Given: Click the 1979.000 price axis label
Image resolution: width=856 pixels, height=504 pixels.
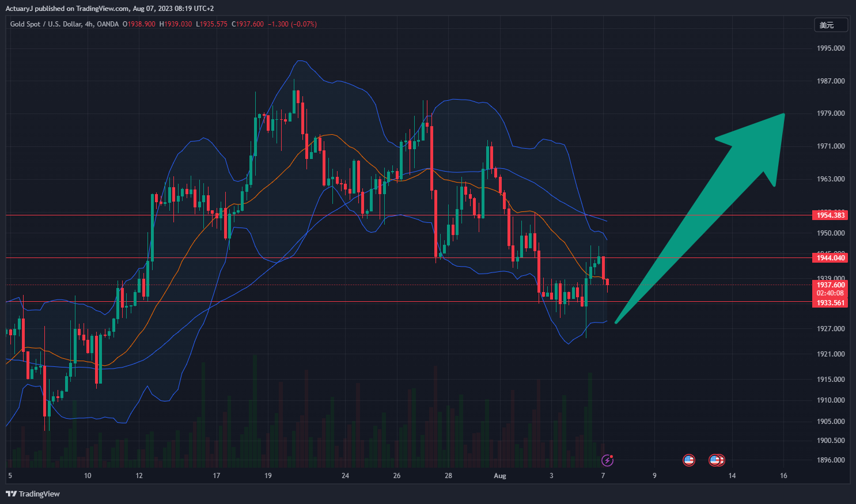Looking at the screenshot, I should point(831,113).
